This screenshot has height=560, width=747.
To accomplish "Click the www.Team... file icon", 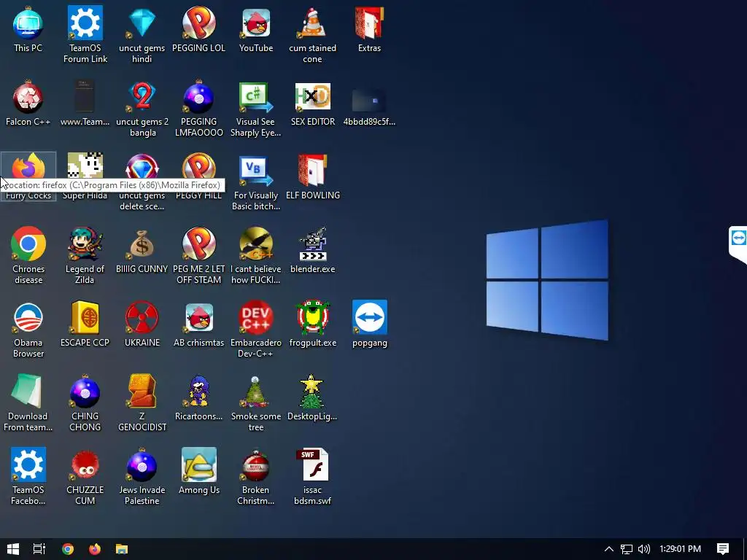I will coord(85,97).
